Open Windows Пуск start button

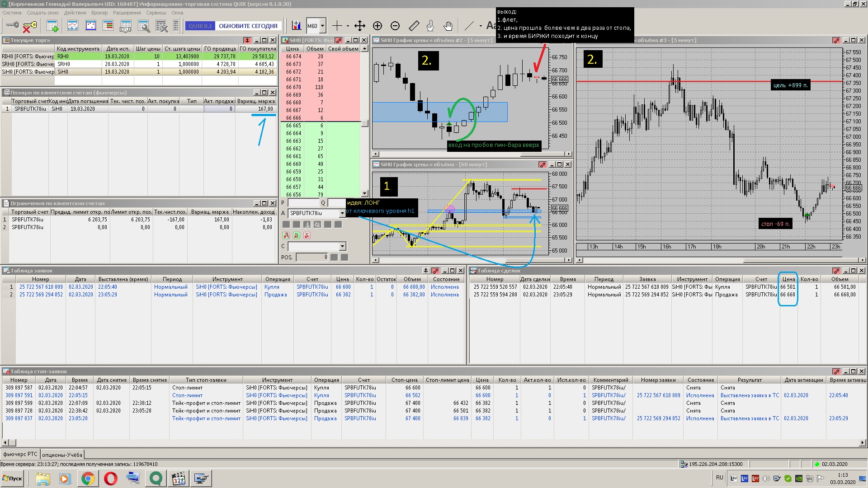12,478
